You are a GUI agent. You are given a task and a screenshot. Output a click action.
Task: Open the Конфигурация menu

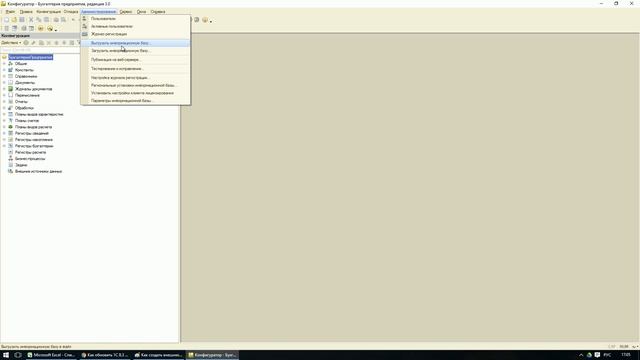(49, 12)
